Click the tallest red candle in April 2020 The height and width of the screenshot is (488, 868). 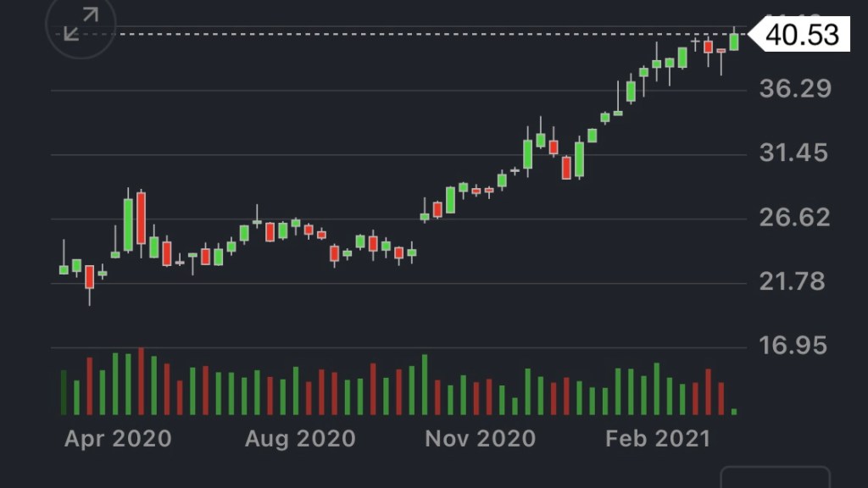141,218
